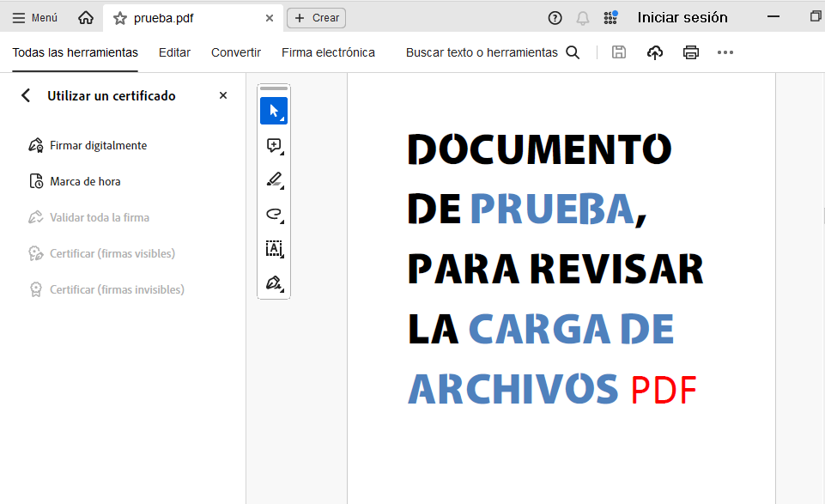The width and height of the screenshot is (825, 504).
Task: Open the fountain pen sign tool
Action: point(274,283)
